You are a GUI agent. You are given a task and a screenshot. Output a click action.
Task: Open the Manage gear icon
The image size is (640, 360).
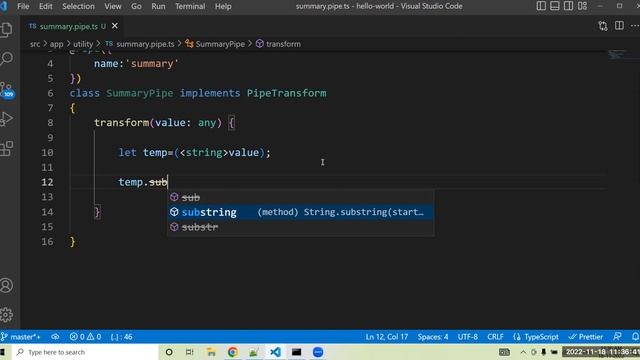7,315
